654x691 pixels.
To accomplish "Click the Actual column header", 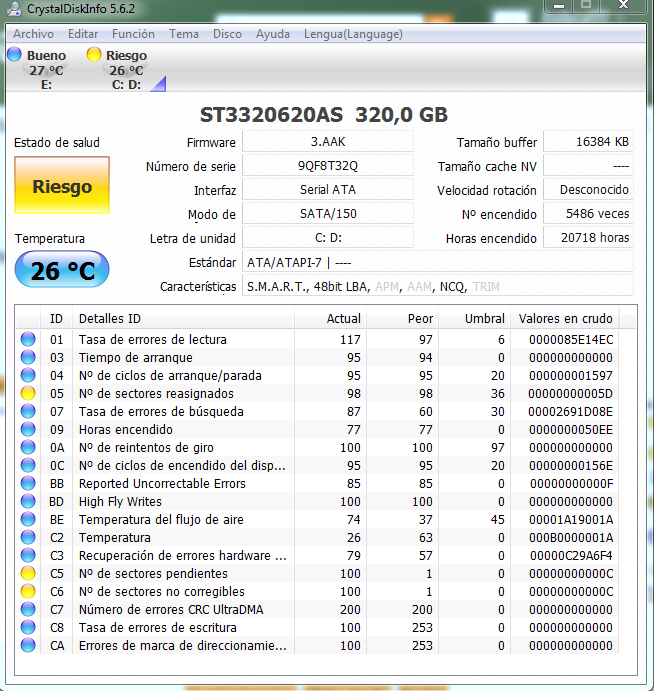I will pos(330,318).
